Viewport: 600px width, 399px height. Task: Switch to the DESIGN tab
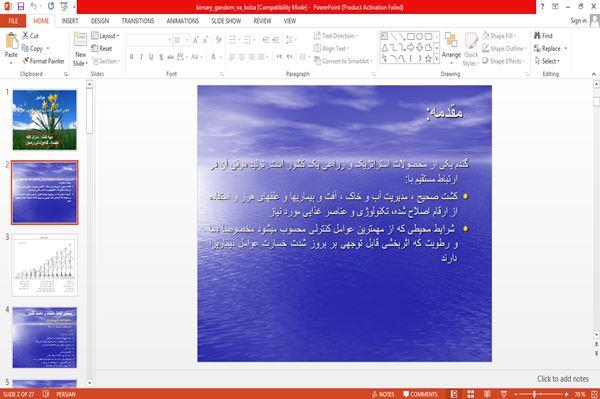(x=99, y=21)
